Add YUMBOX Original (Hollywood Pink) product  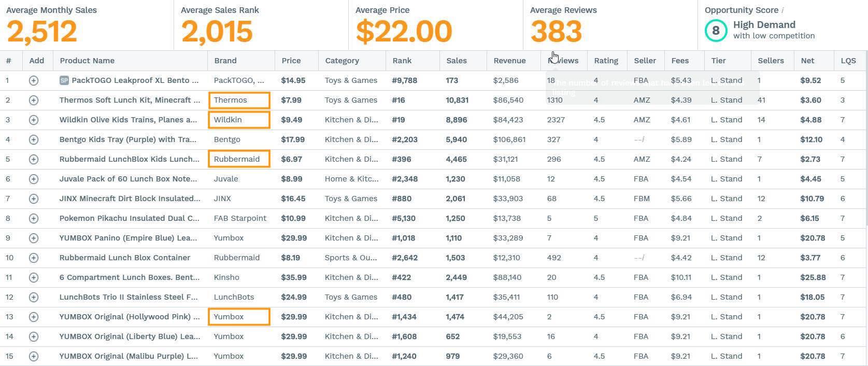(34, 317)
